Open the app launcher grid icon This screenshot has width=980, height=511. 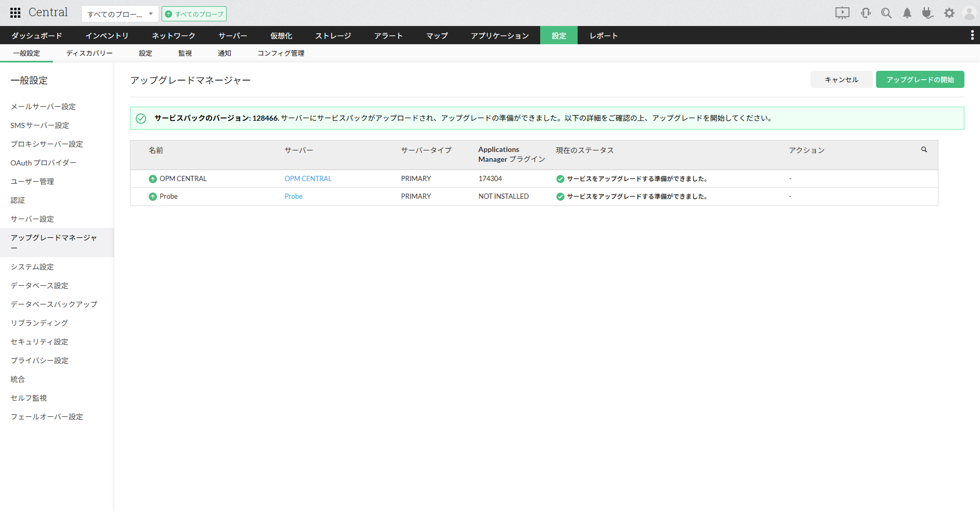point(16,13)
